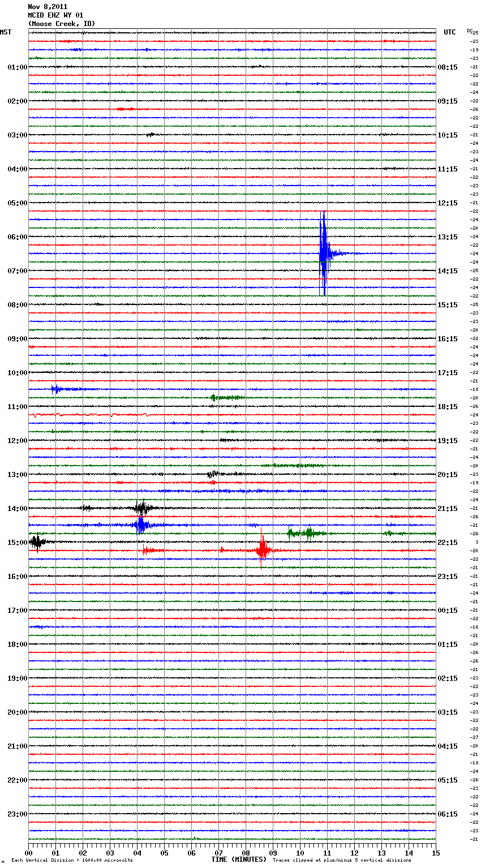Click the '08:15' UTC time label
This screenshot has width=481, height=868.
click(448, 67)
